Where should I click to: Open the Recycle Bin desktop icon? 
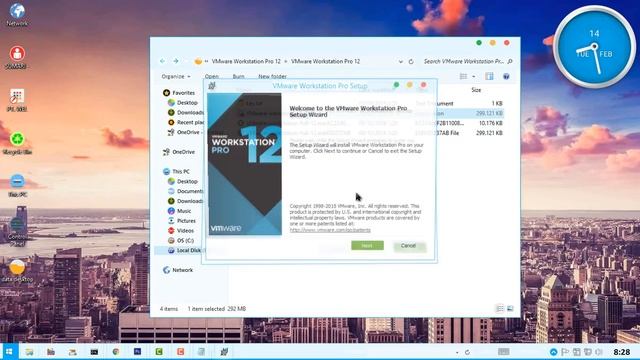tap(17, 143)
